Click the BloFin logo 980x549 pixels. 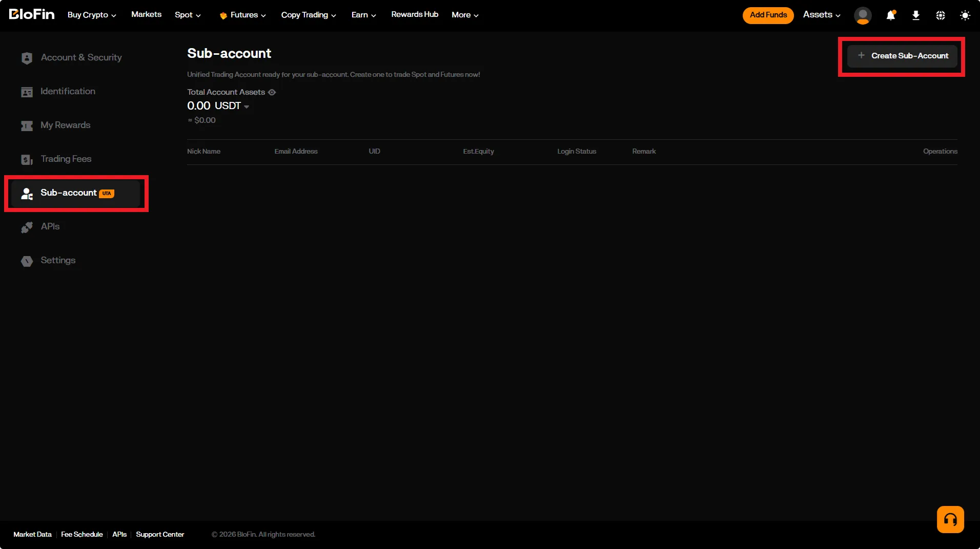coord(32,14)
